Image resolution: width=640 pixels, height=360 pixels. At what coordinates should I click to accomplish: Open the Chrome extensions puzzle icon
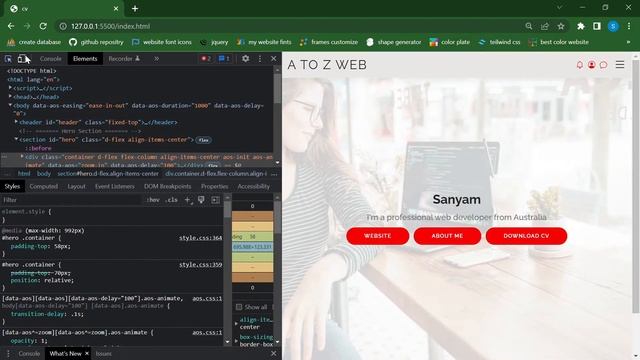[580, 26]
